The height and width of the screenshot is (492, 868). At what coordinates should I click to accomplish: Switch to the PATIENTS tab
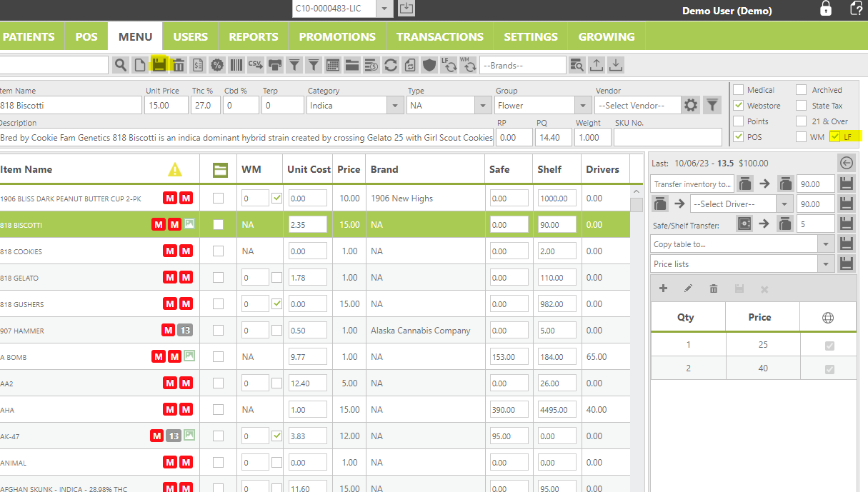pos(29,36)
